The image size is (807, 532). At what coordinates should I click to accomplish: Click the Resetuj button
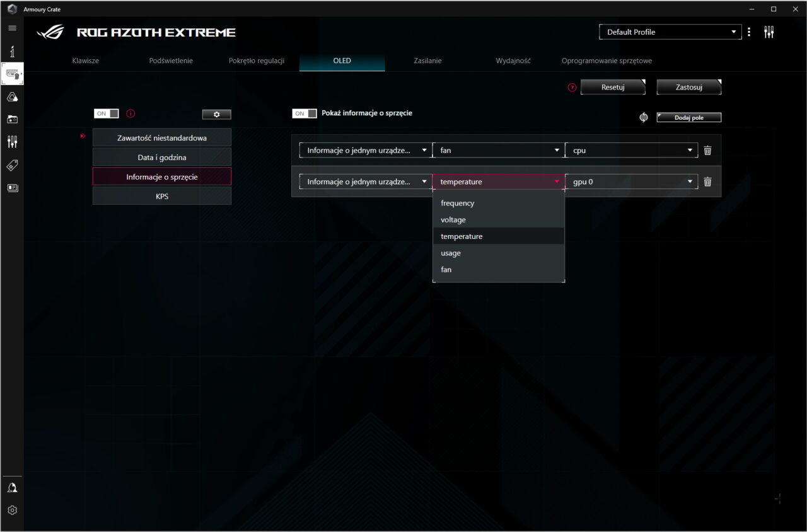(x=613, y=88)
